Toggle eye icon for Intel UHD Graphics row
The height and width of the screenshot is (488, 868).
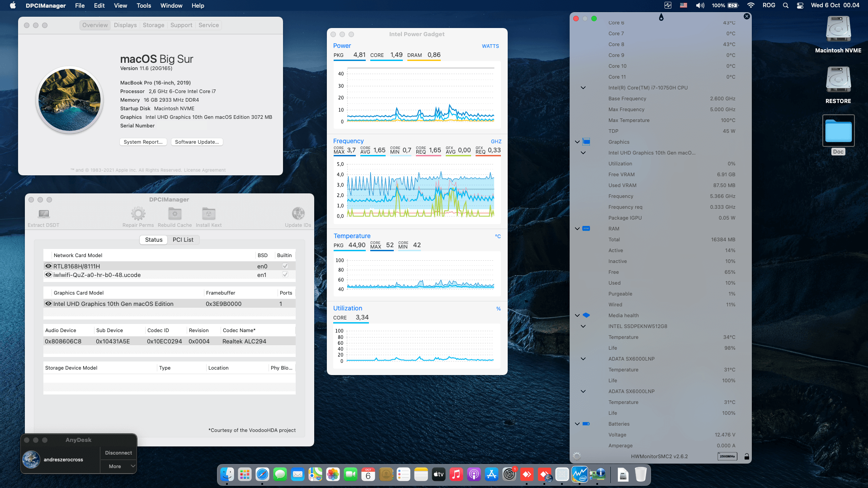tap(48, 304)
